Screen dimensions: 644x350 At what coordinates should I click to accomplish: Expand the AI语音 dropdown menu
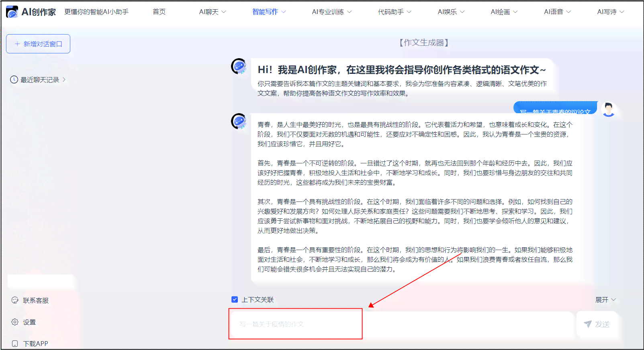pyautogui.click(x=558, y=12)
